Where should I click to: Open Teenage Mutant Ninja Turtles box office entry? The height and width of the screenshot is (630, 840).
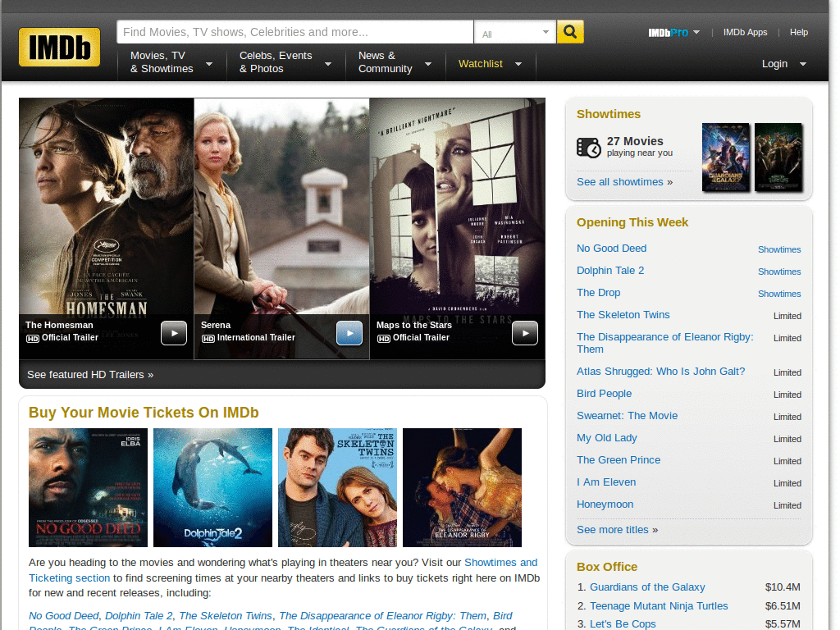point(659,606)
